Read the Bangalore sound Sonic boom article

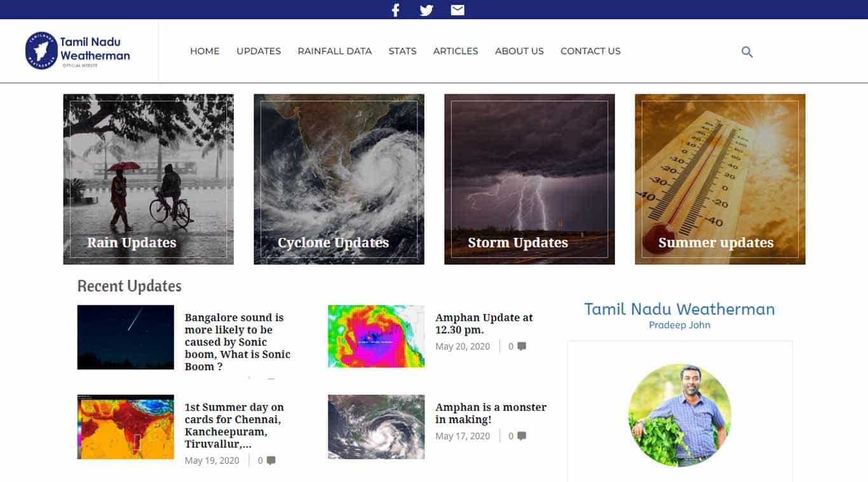pos(238,342)
